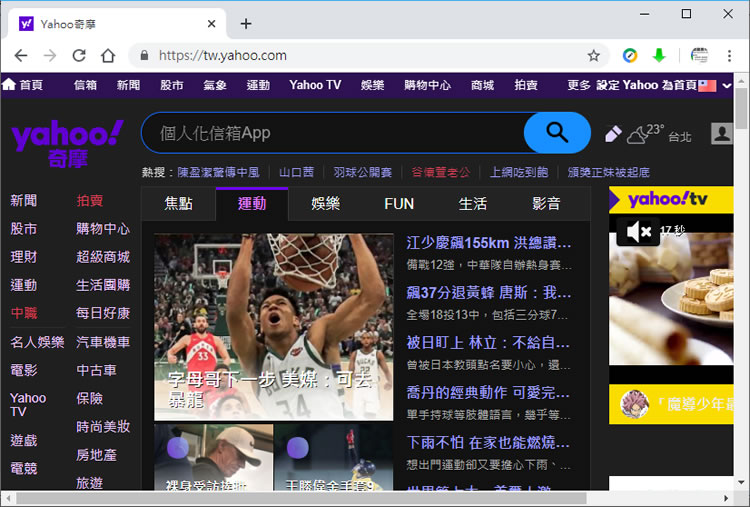Open headline 飆37分退黃蜂 唐斯
750x507 pixels.
(x=488, y=292)
